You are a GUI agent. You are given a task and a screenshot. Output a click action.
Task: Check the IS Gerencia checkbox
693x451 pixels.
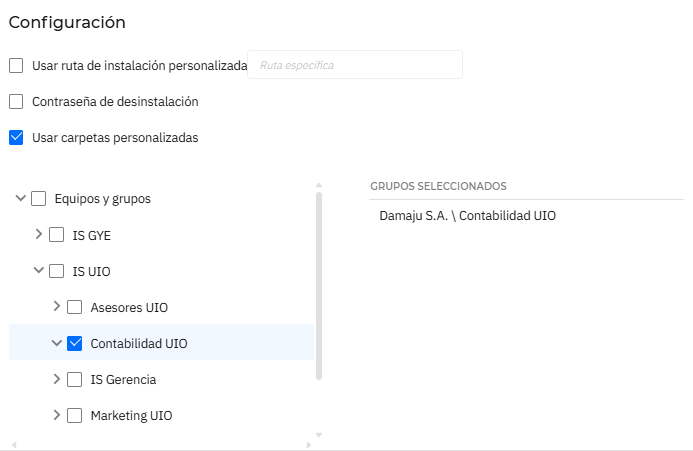(x=75, y=379)
